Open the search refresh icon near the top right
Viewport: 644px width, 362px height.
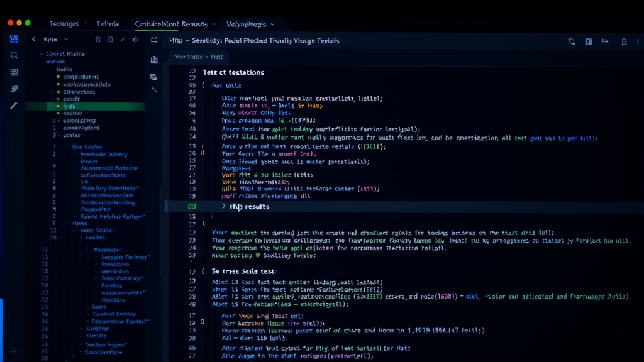572,40
